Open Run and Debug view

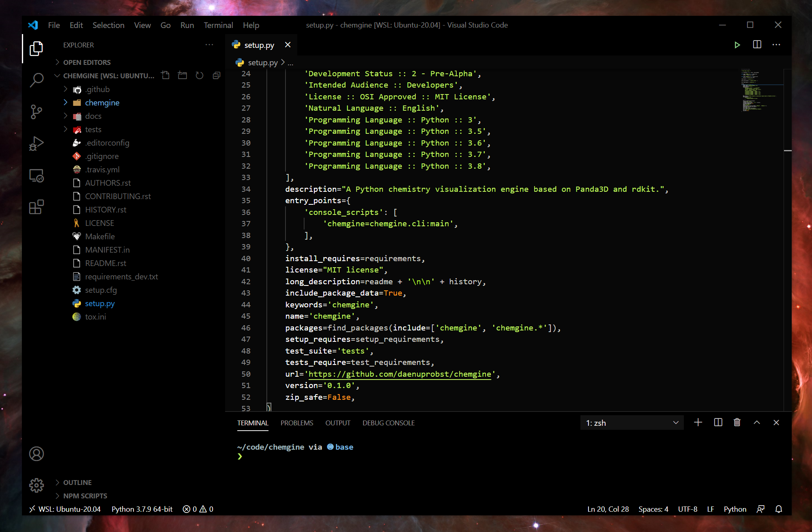(x=37, y=144)
